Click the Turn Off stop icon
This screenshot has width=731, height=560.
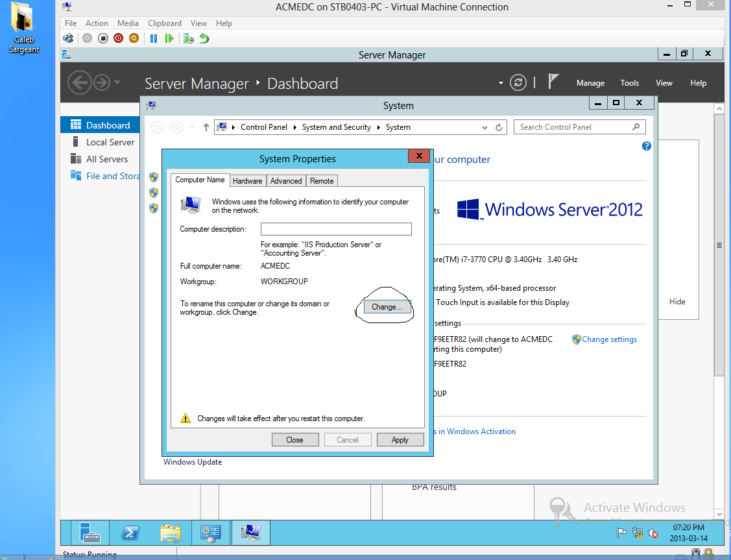click(x=103, y=38)
